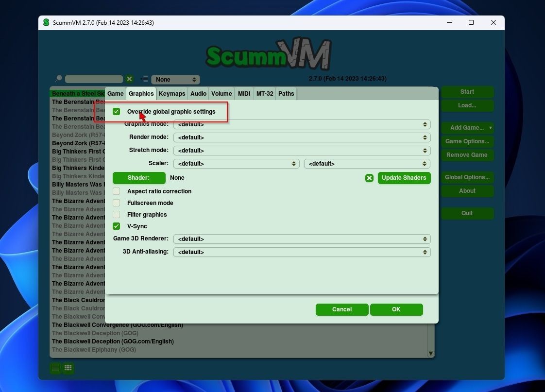Clear the selected shader with X icon
Image resolution: width=545 pixels, height=392 pixels.
tap(369, 178)
